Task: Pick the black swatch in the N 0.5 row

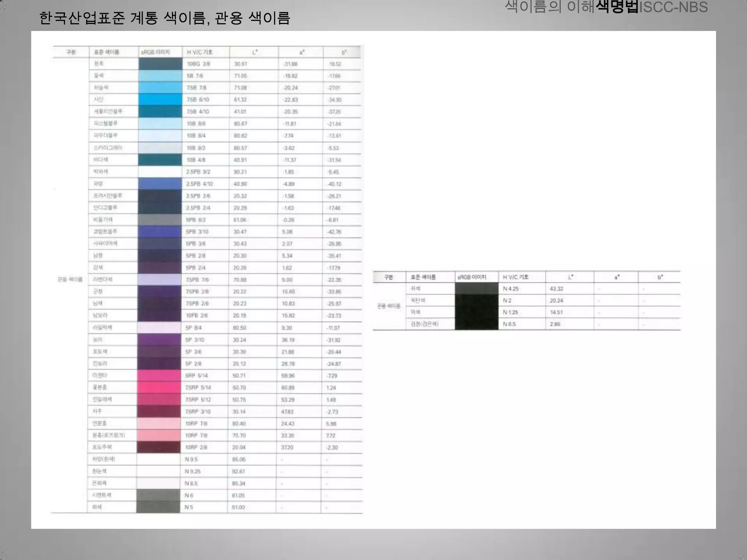Action: coord(477,324)
